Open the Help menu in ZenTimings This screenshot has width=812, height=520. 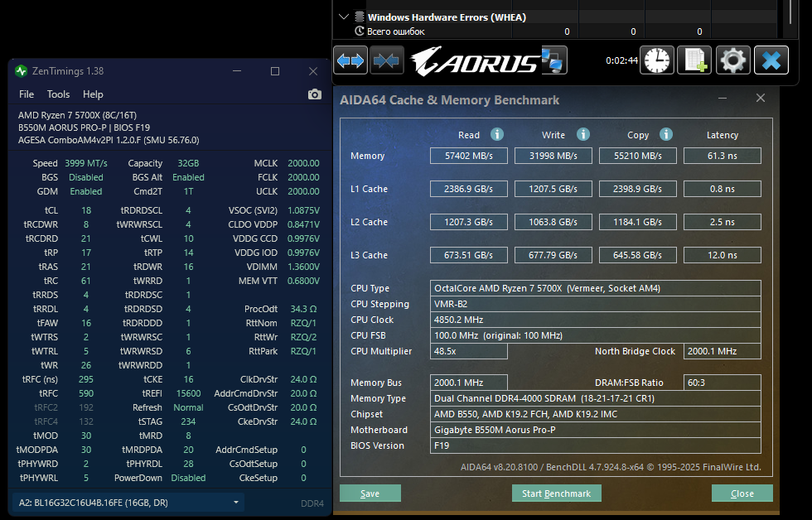pyautogui.click(x=93, y=94)
